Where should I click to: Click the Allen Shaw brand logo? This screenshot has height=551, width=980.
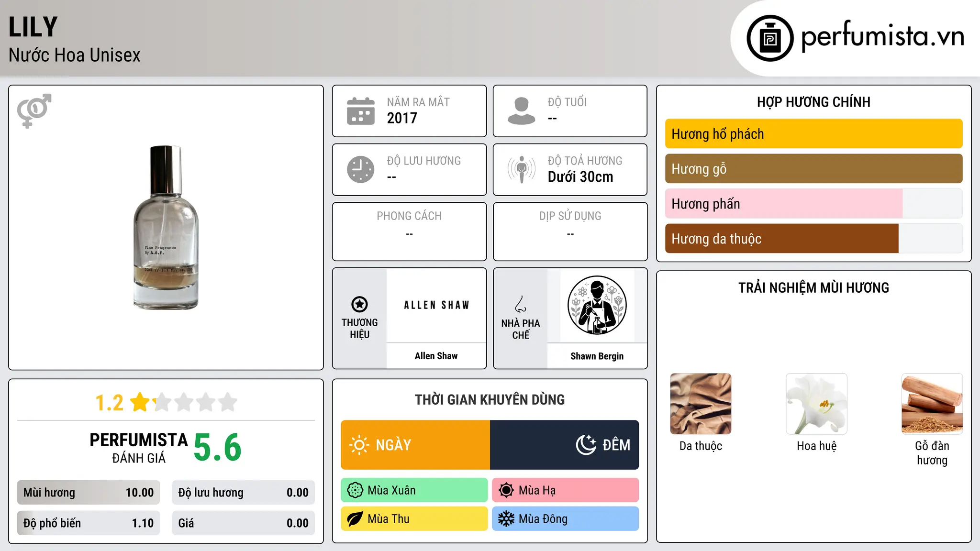pyautogui.click(x=436, y=305)
